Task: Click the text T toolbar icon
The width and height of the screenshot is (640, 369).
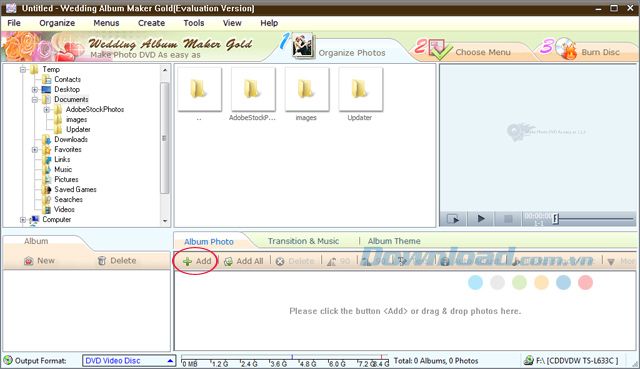Action: (402, 262)
